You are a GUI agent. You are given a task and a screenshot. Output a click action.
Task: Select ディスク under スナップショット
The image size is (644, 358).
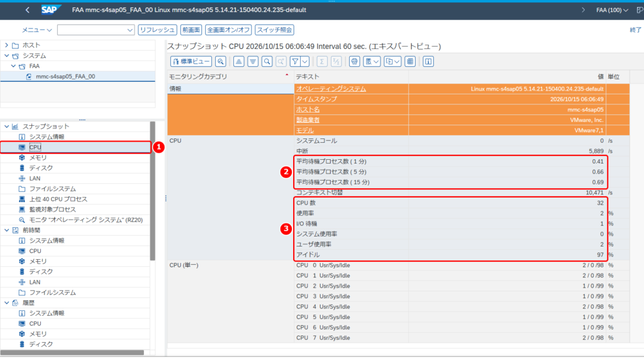[41, 168]
